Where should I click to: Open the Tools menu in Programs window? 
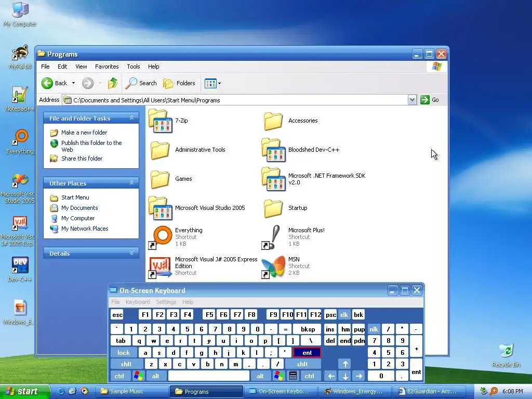134,66
